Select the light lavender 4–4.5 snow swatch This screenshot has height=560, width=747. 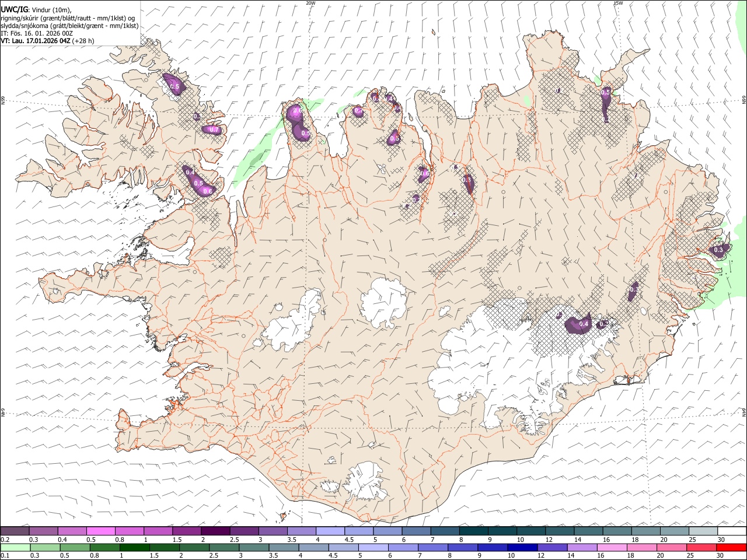tap(330, 531)
